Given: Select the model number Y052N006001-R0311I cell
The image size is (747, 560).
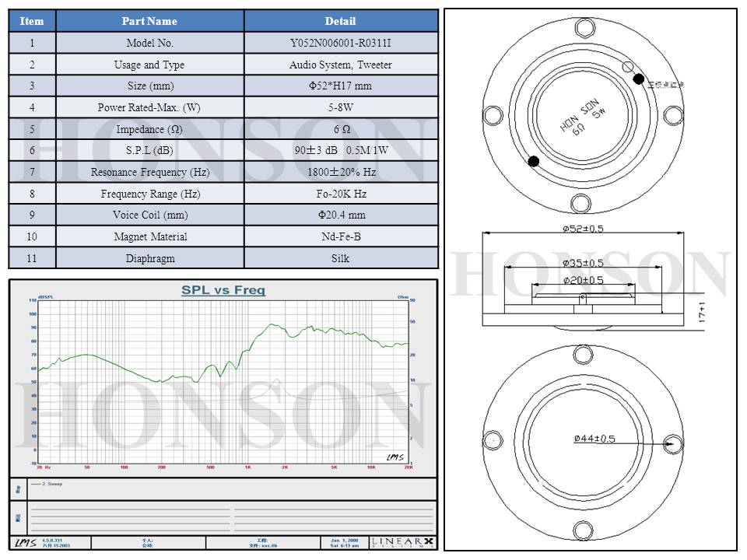Looking at the screenshot, I should (x=340, y=43).
